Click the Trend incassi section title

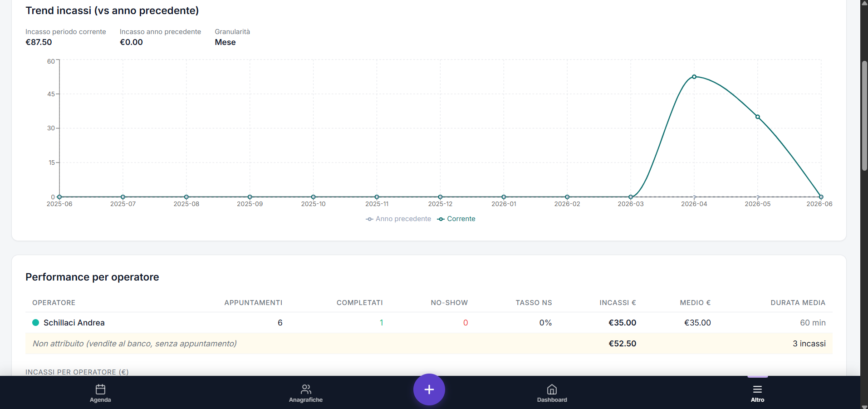[x=112, y=10]
